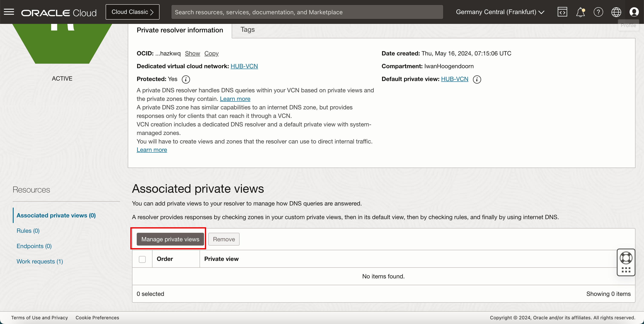The height and width of the screenshot is (324, 644).
Task: Switch to the Tags tab
Action: (x=247, y=30)
